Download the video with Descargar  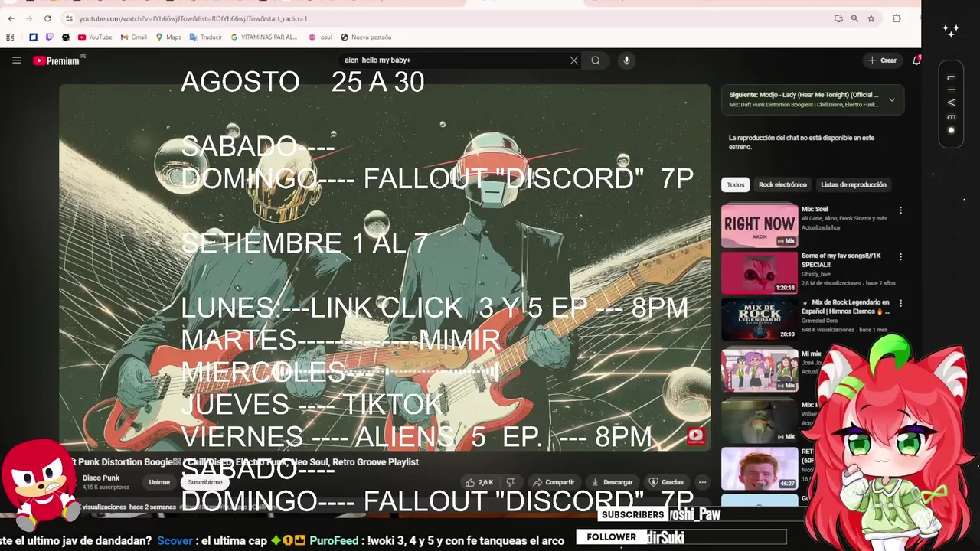click(612, 482)
